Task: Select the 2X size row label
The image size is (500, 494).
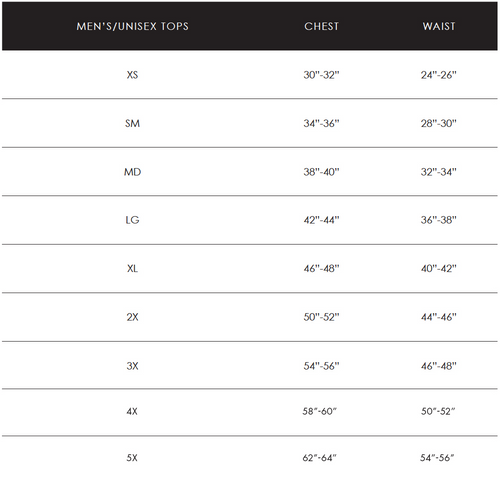Action: (132, 317)
